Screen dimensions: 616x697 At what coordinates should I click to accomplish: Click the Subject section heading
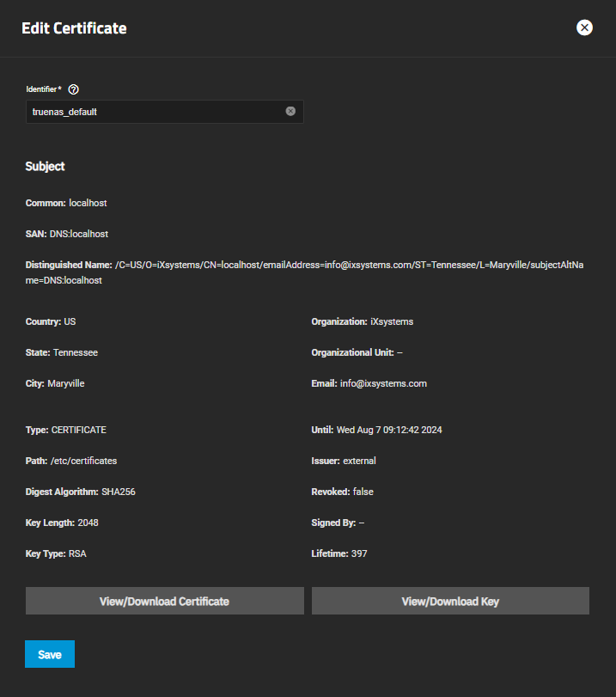(45, 166)
